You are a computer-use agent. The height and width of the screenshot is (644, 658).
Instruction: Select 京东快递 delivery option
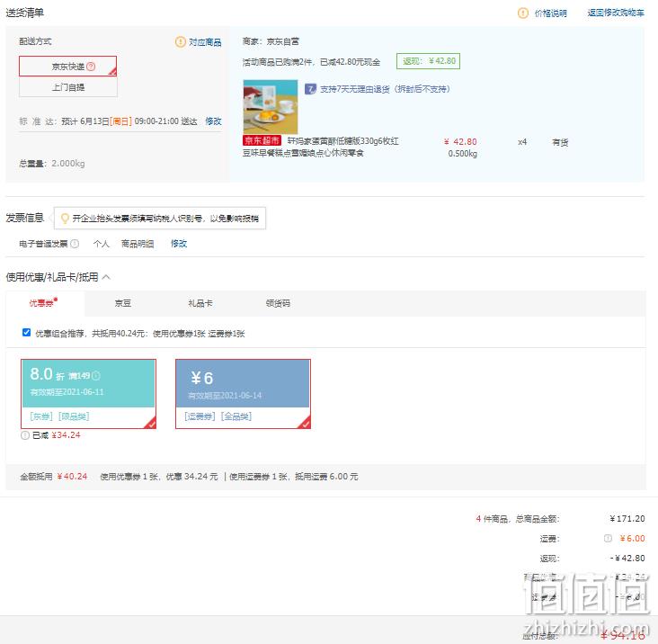click(67, 67)
